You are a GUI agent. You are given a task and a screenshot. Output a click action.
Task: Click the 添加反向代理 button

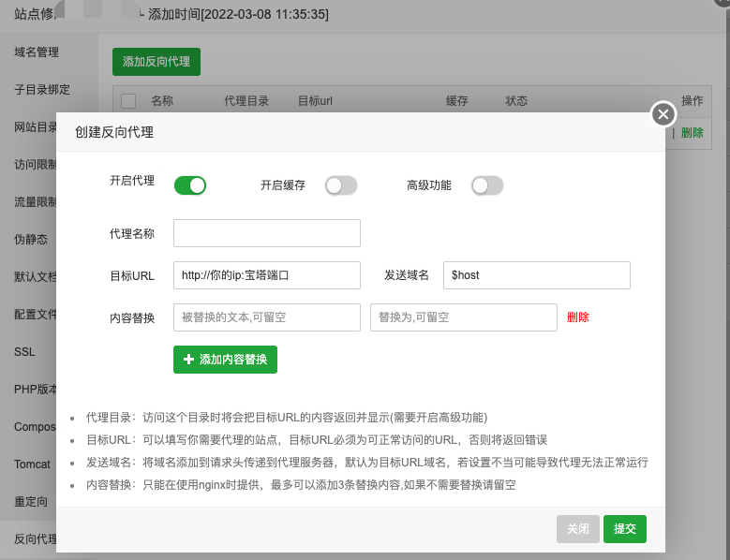tap(156, 62)
